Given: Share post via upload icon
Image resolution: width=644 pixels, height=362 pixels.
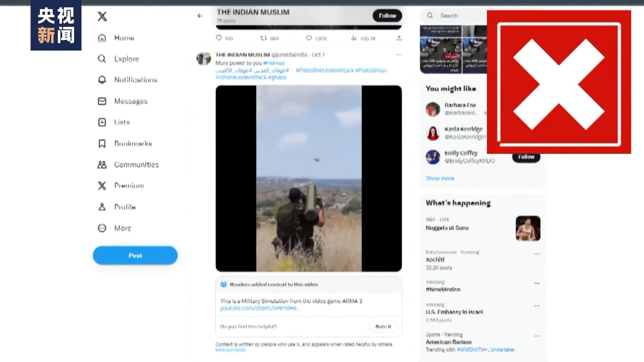Looking at the screenshot, I should [399, 38].
